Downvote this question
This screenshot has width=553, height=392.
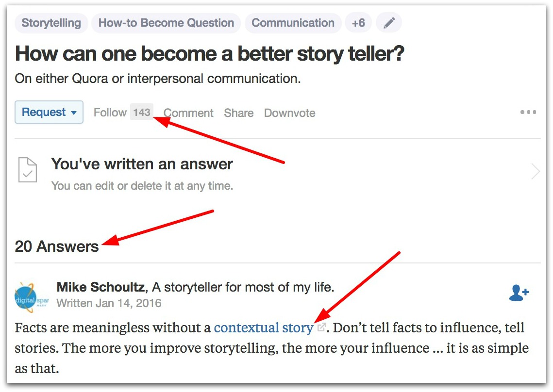pyautogui.click(x=289, y=113)
